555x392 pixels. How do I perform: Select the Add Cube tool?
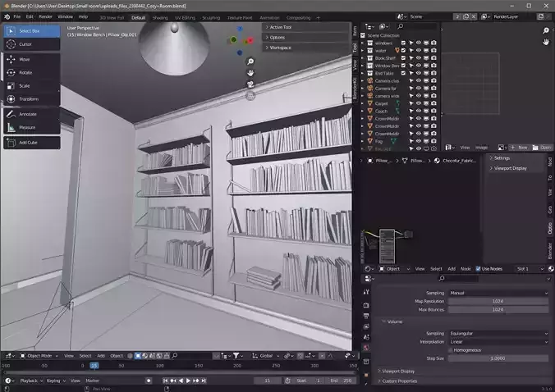pyautogui.click(x=32, y=143)
